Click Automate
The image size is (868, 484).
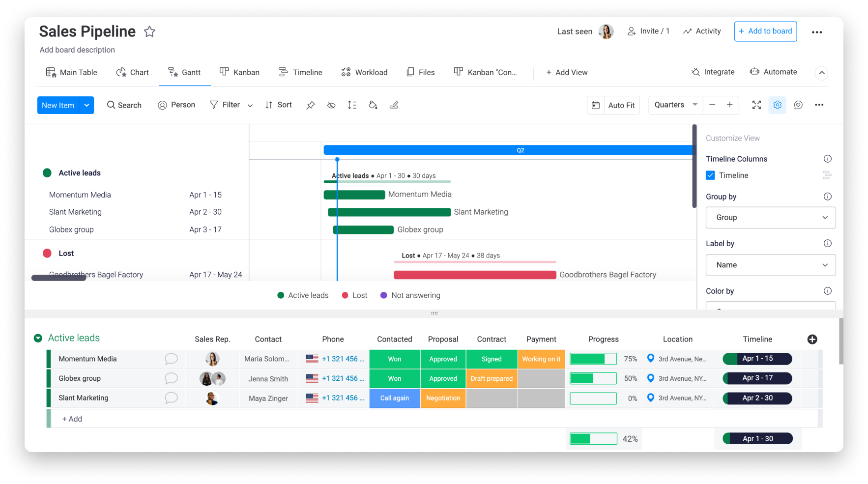773,72
